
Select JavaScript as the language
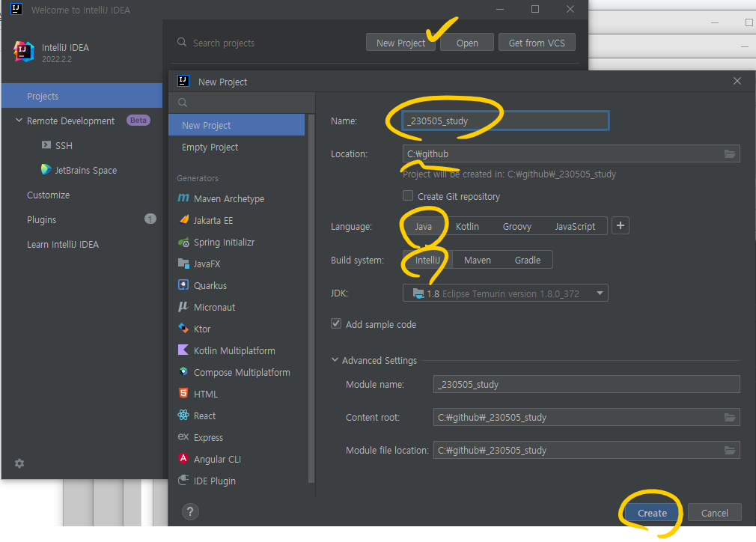pos(575,226)
